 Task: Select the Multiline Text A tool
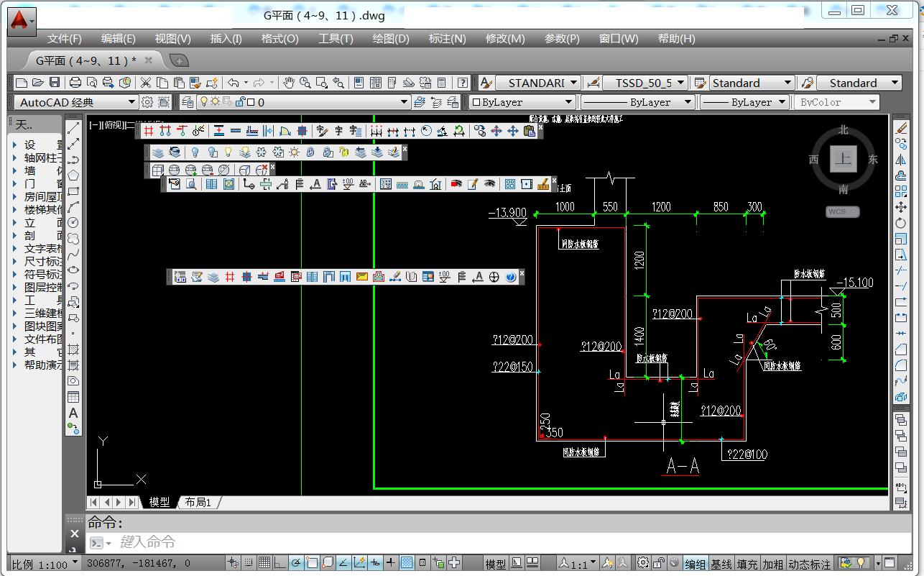pos(73,413)
